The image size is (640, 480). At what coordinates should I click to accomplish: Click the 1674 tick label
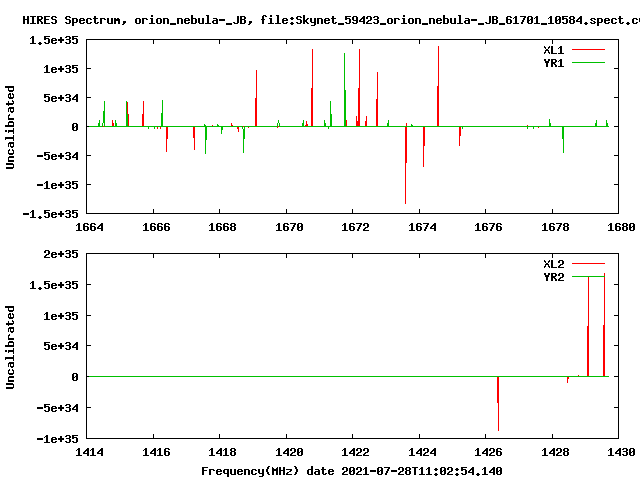(422, 227)
